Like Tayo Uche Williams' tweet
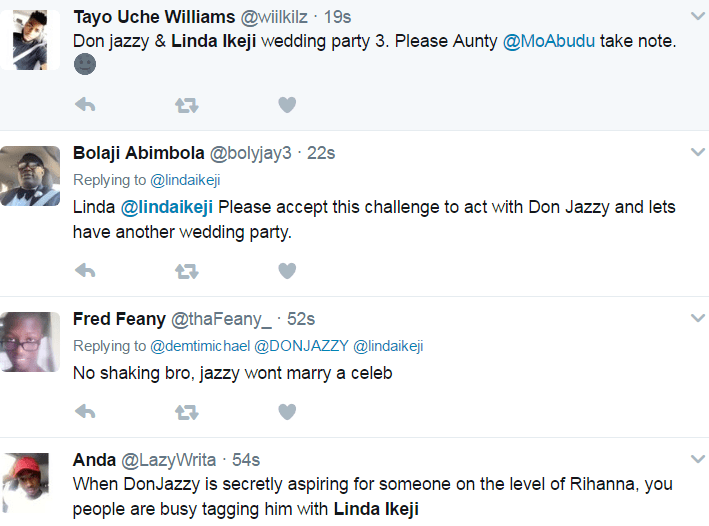709x526 pixels. click(x=287, y=105)
